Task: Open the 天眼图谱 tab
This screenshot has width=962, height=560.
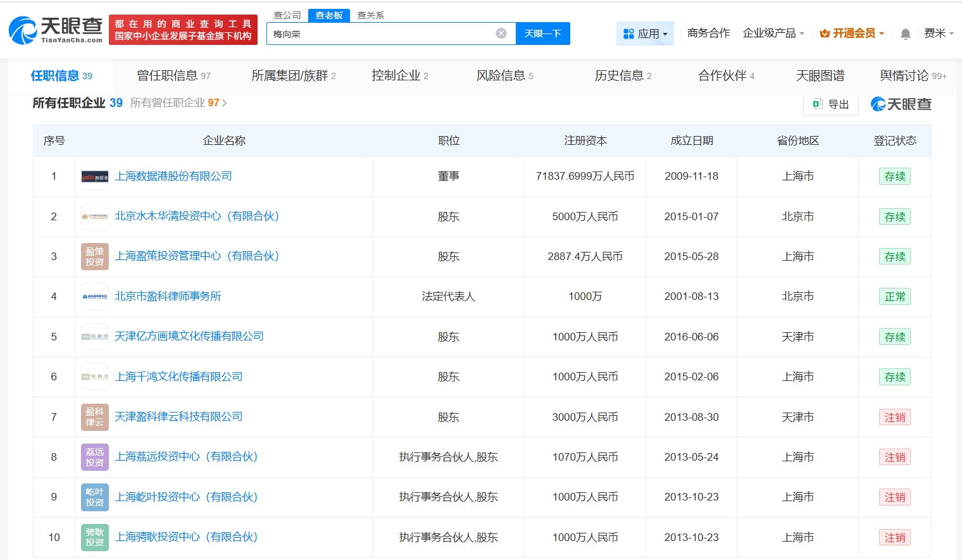Action: click(820, 76)
